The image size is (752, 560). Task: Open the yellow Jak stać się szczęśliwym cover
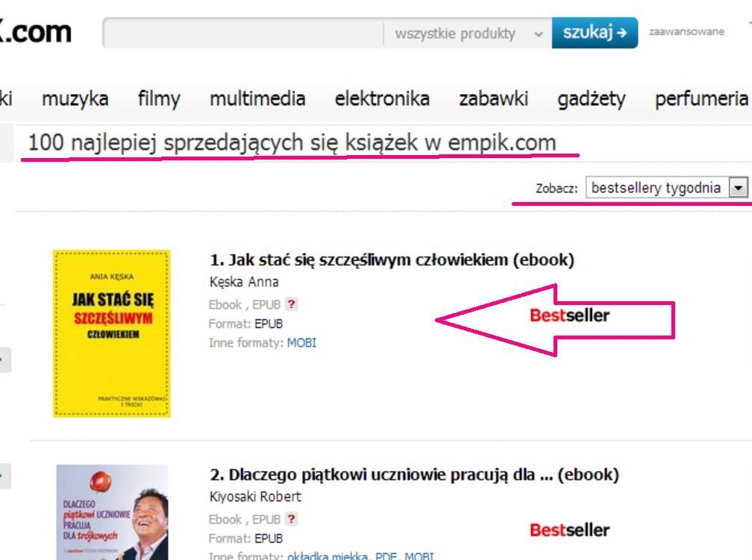coord(112,333)
